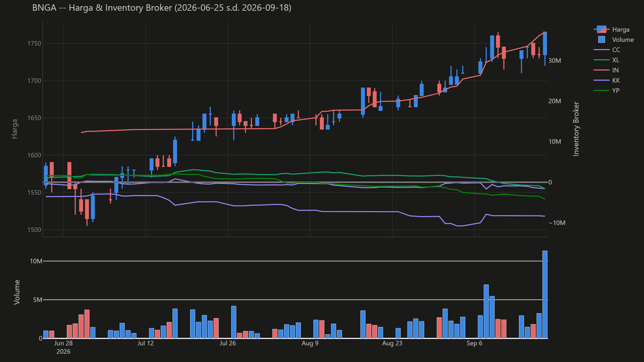
Task: Click the 20M inventory axis tick label
Action: click(555, 101)
